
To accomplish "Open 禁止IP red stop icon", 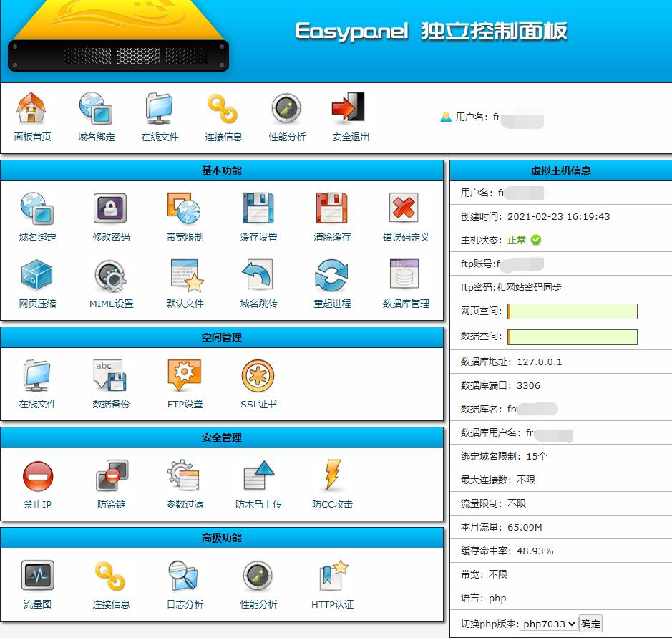I will tap(38, 476).
